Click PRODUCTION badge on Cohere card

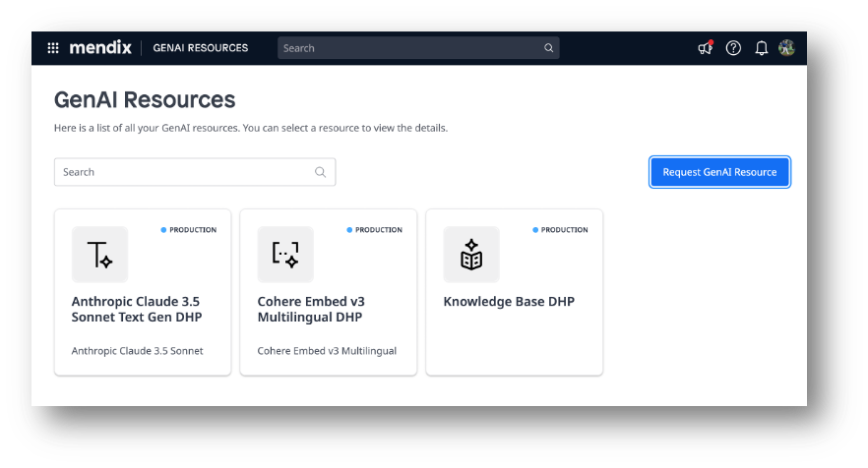[x=375, y=229]
